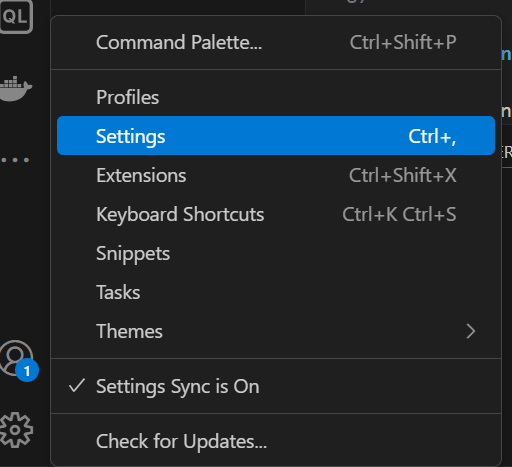Open the Profiles menu entry
512x467 pixels.
[x=276, y=97]
